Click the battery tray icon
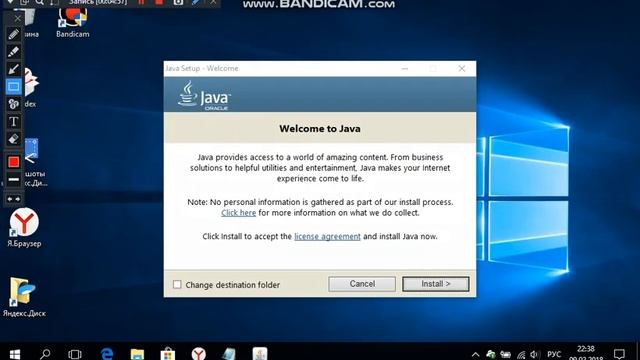Screen dimensions: 640x360 pos(506,354)
